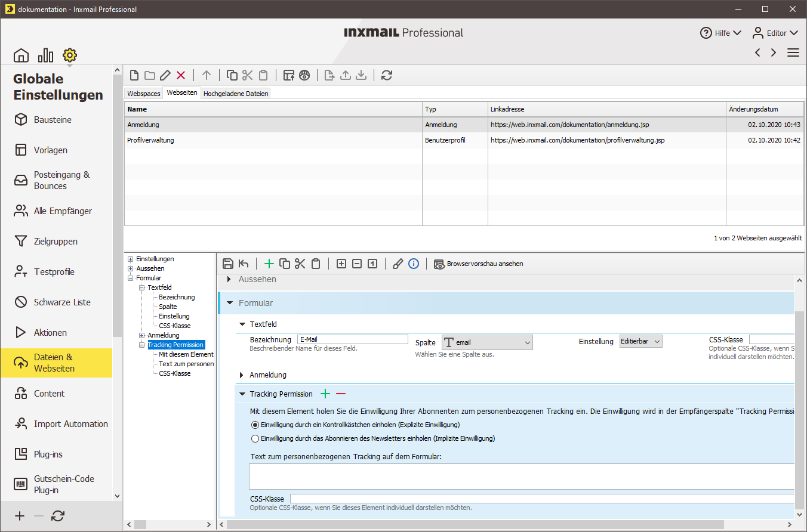This screenshot has height=532, width=807.
Task: Open the Spalte email dropdown
Action: pyautogui.click(x=487, y=342)
